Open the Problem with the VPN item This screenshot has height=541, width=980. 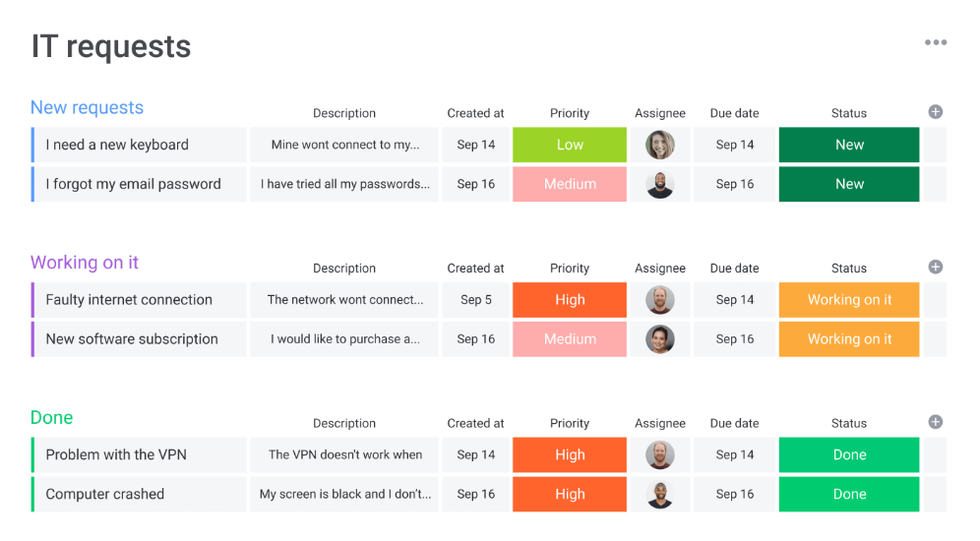[x=116, y=454]
